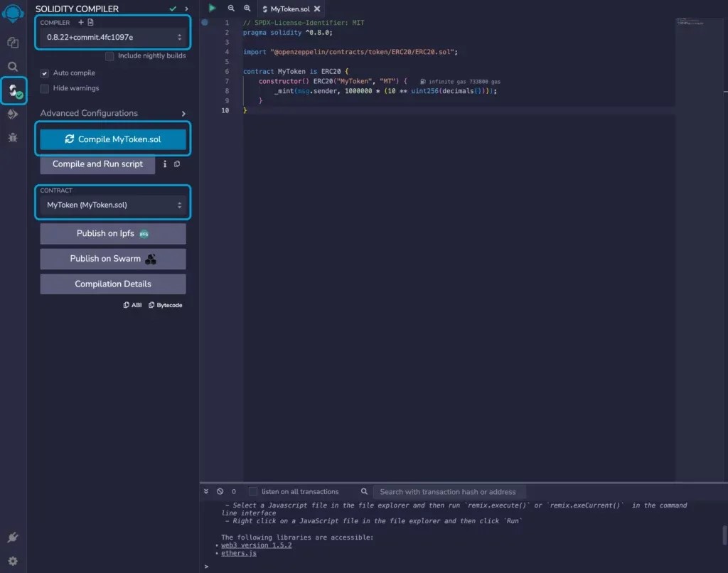Click line number 10 in the gutter
Screen dimensions: 728x573
(x=225, y=110)
